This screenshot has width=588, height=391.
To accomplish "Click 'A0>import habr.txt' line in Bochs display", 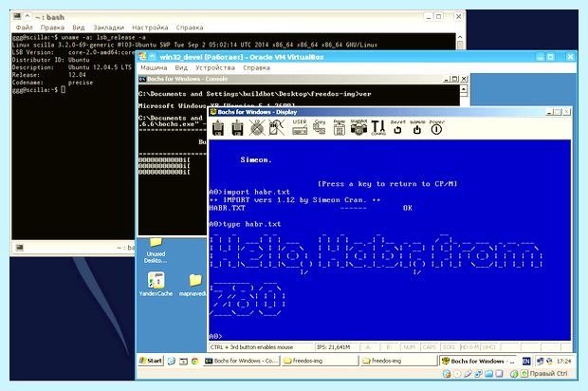I will coord(249,192).
